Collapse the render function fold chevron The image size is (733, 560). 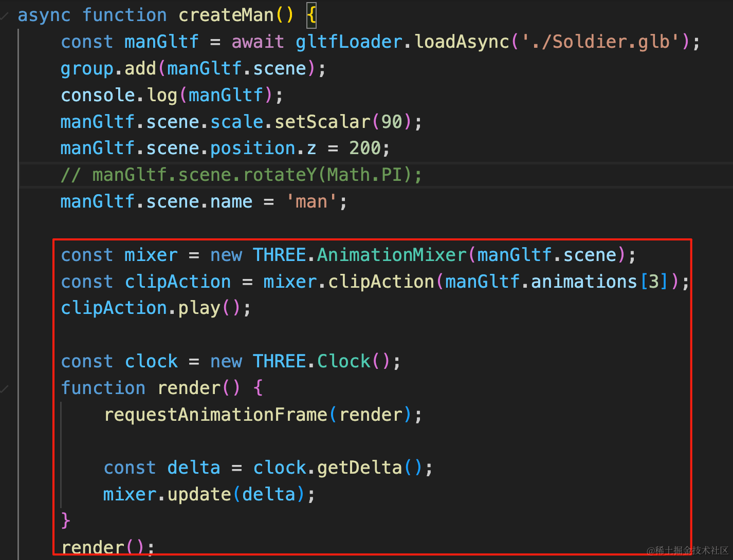click(x=4, y=388)
